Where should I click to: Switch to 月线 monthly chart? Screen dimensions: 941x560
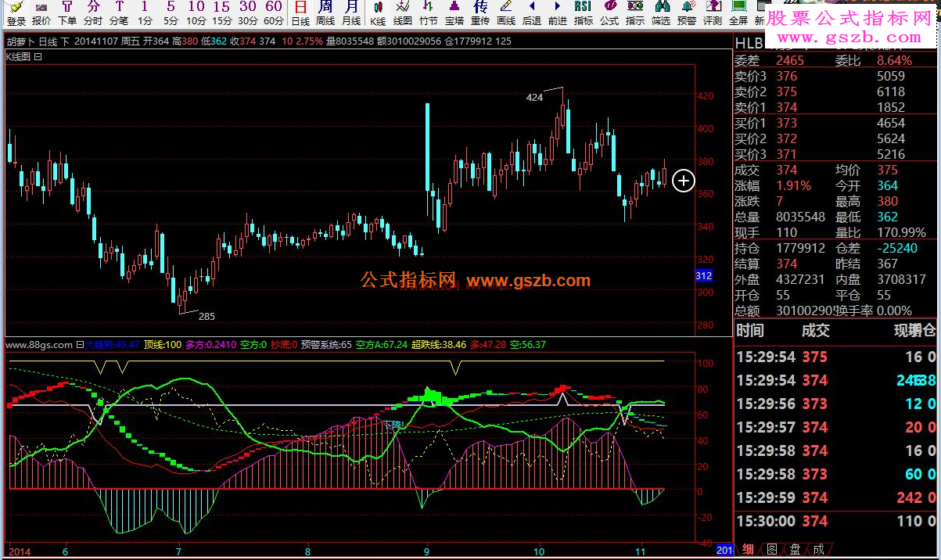[x=352, y=13]
